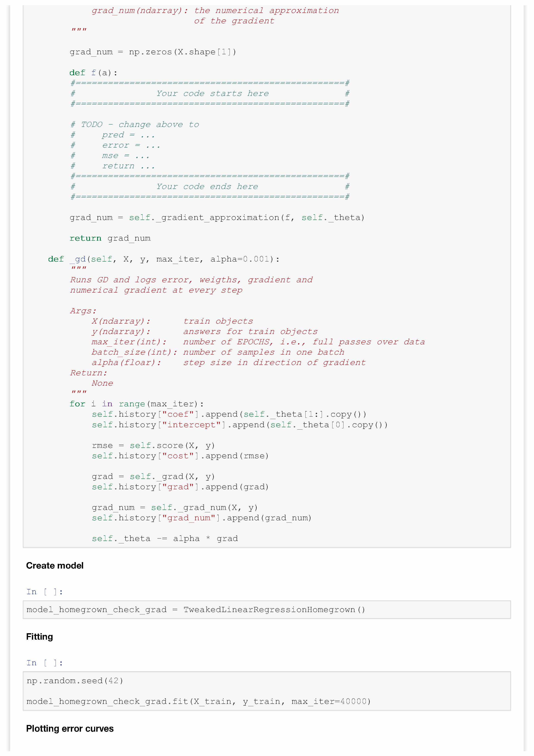The height and width of the screenshot is (756, 534).
Task: Click the history "intercept" append line
Action: point(239,425)
